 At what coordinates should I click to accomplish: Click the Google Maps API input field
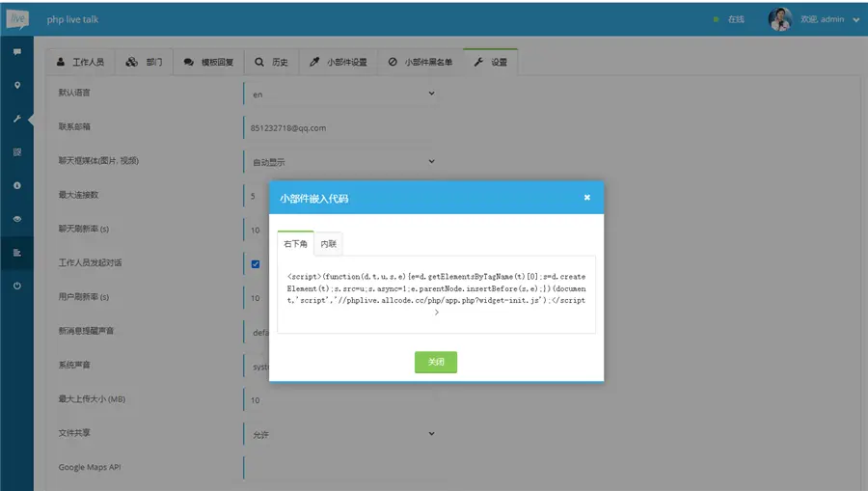(340, 468)
